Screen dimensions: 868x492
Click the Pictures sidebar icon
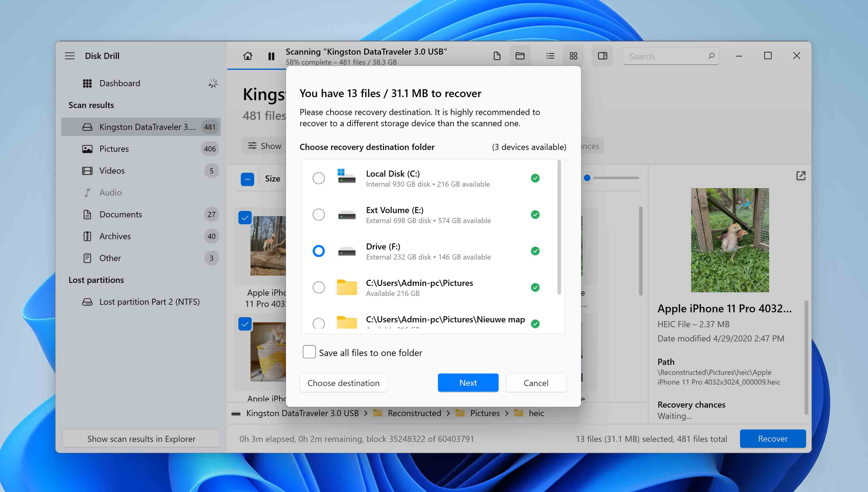pos(87,149)
